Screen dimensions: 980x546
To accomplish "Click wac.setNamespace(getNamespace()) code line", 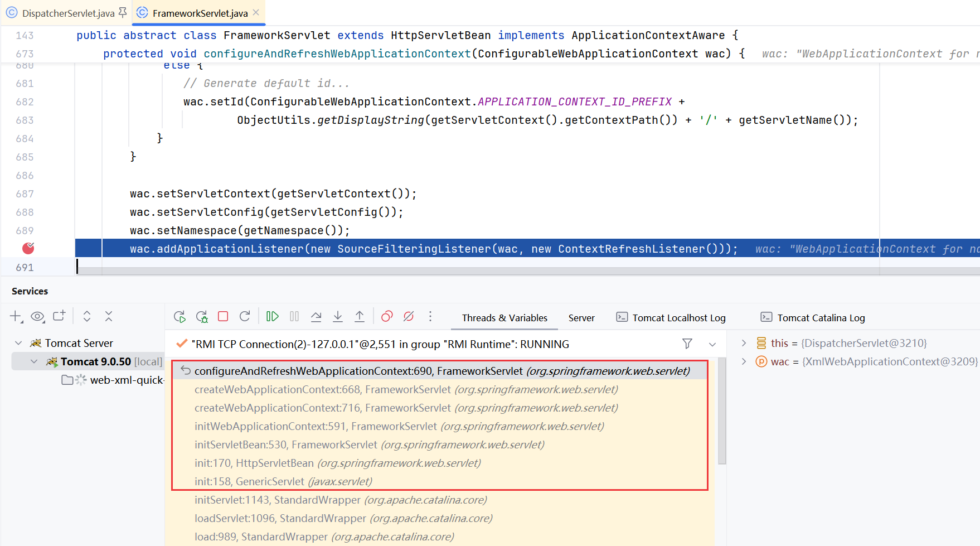I will [x=240, y=230].
